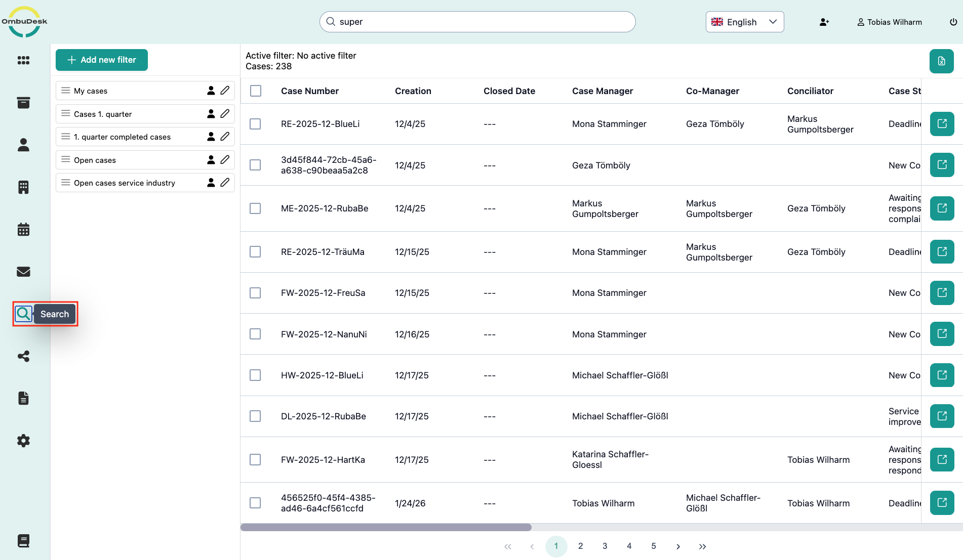
Task: Sort by Case Manager column header
Action: (603, 91)
